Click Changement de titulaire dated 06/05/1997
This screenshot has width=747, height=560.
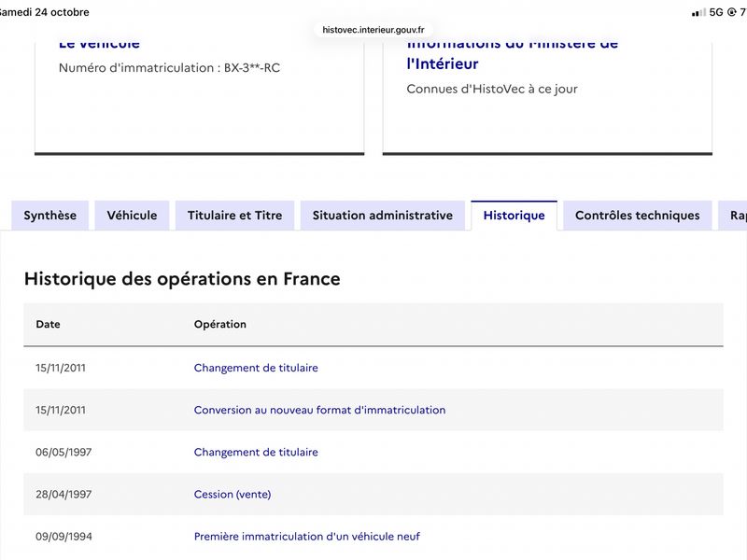[x=256, y=452]
